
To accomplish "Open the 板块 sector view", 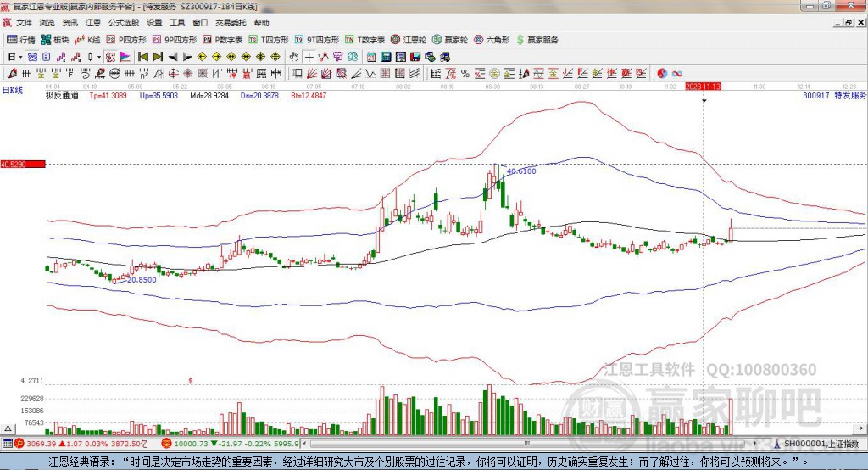I will [55, 40].
